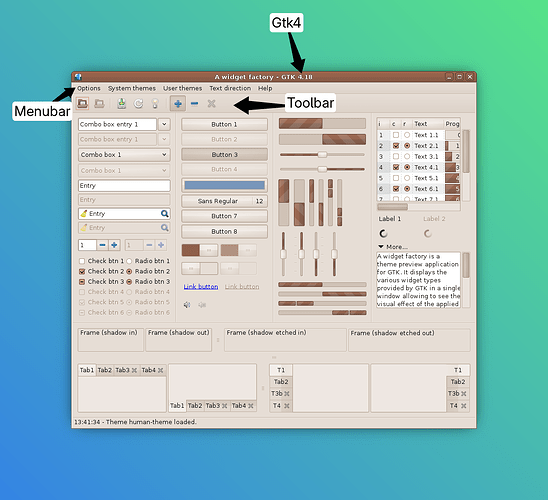This screenshot has width=548, height=500.
Task: Click the second, greyed folder toolbar icon
Action: click(99, 103)
